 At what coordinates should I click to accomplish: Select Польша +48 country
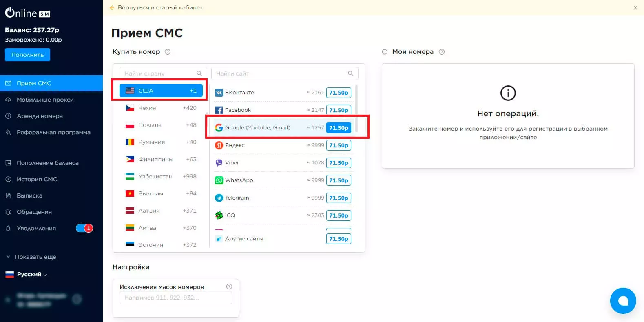[x=161, y=125]
